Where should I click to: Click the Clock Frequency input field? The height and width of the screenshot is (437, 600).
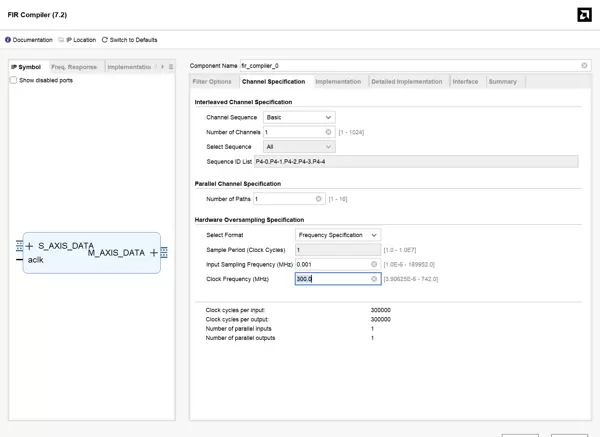pyautogui.click(x=332, y=279)
